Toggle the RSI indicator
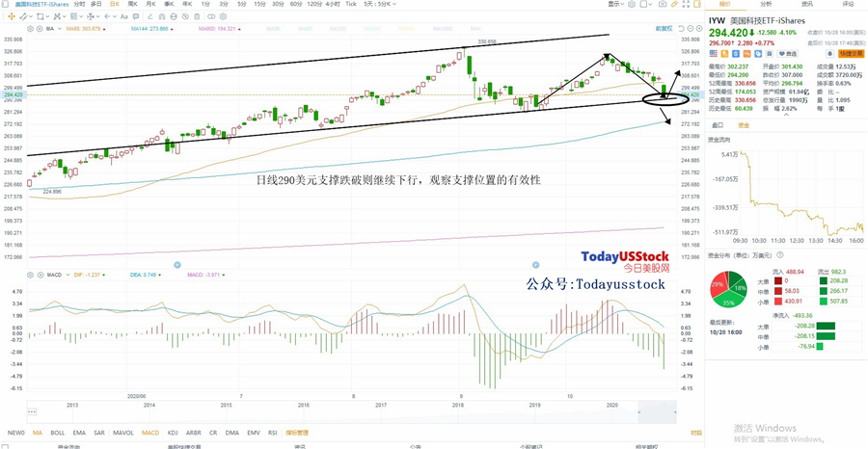 [272, 433]
